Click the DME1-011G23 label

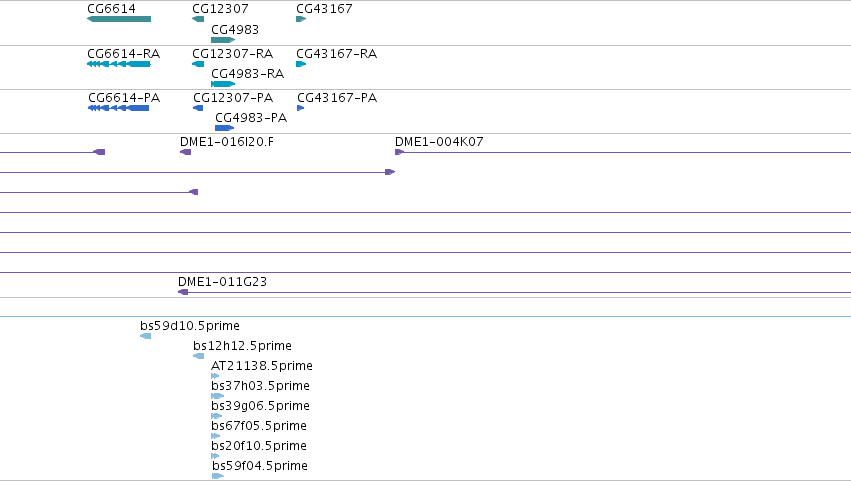point(223,282)
